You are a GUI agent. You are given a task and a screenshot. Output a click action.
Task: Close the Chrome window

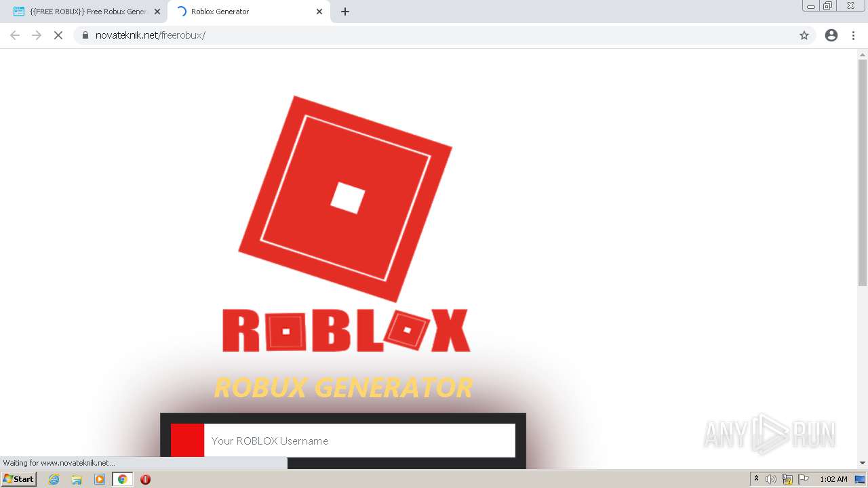pos(850,6)
